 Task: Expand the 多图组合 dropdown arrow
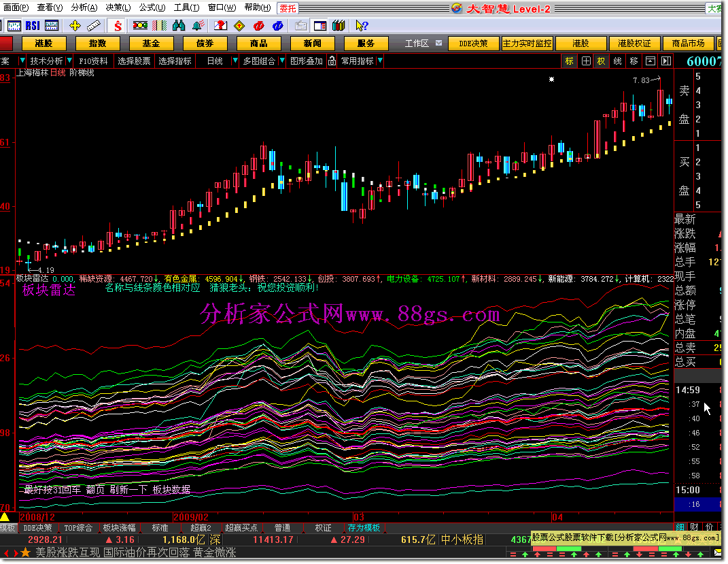click(x=281, y=61)
